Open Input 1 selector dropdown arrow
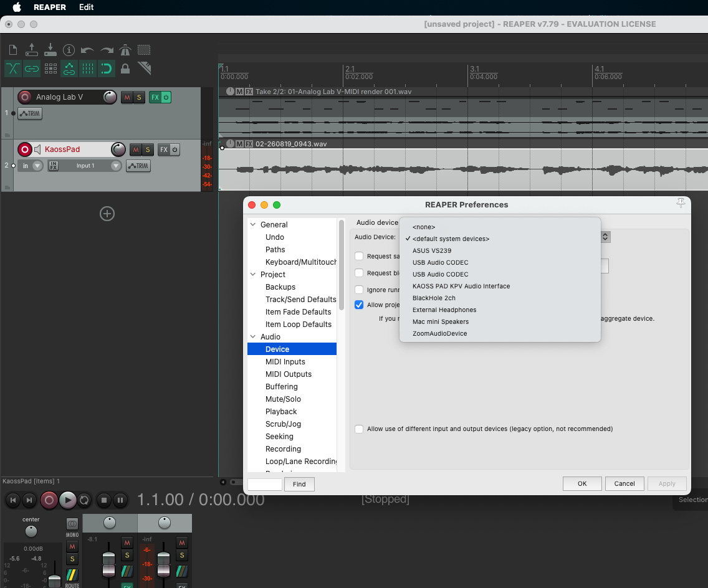The height and width of the screenshot is (588, 708). click(116, 166)
